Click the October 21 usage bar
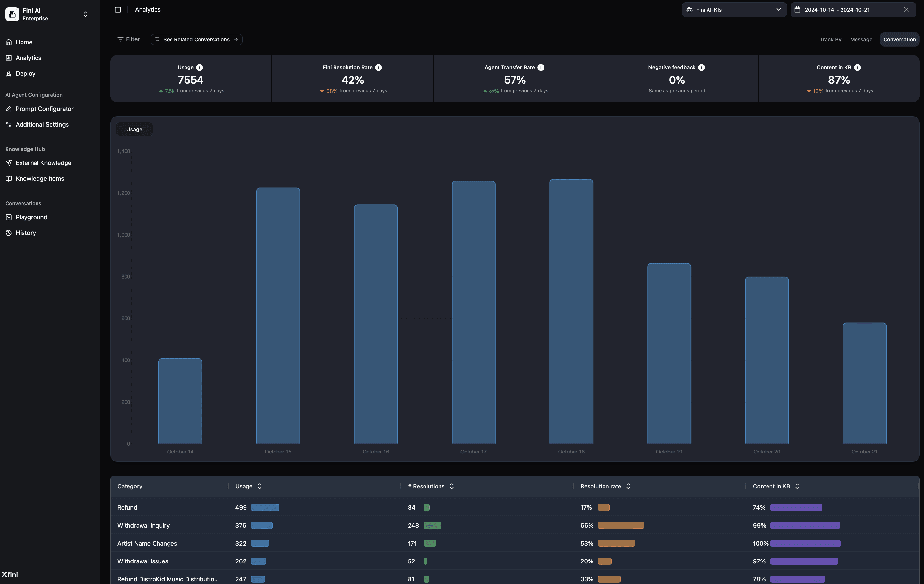The image size is (924, 584). (865, 383)
